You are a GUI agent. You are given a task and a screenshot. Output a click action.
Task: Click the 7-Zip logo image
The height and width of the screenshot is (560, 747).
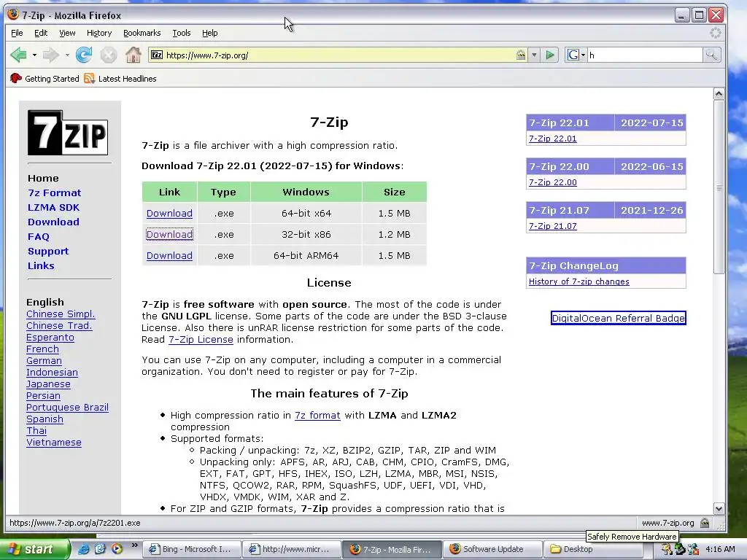point(68,133)
